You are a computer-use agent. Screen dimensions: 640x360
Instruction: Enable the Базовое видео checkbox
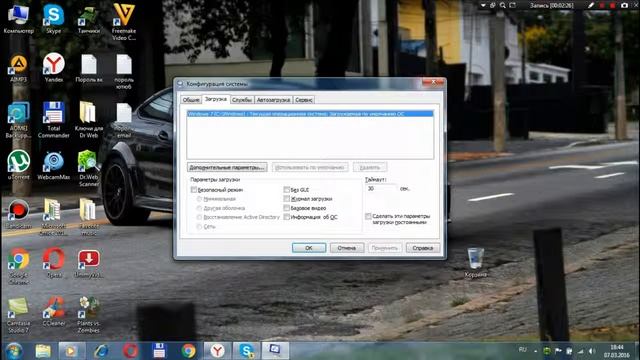pos(287,208)
